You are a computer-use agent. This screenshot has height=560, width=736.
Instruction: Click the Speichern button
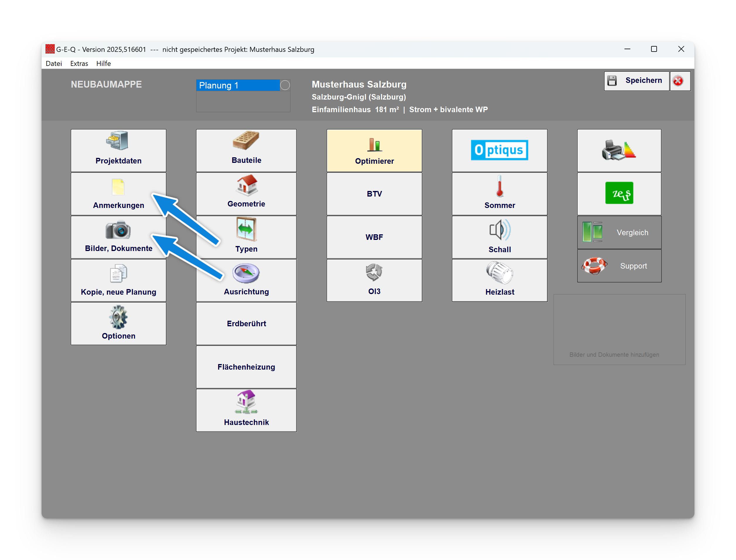637,81
